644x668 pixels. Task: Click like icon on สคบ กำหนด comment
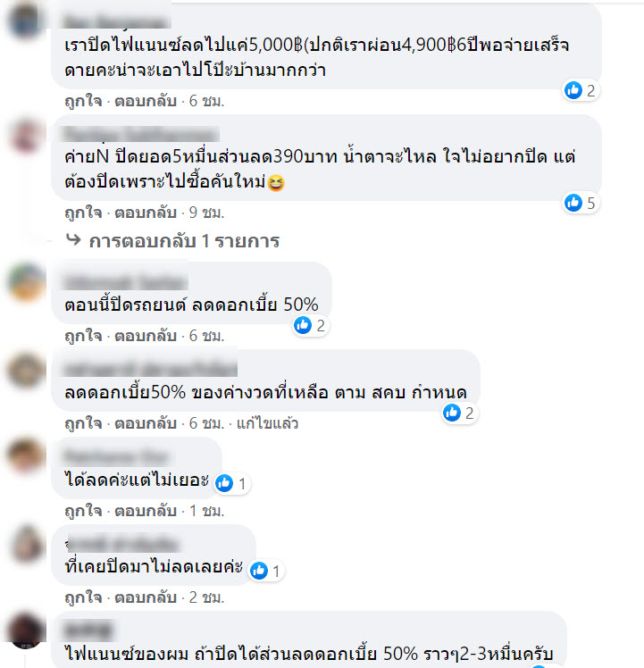coord(452,413)
